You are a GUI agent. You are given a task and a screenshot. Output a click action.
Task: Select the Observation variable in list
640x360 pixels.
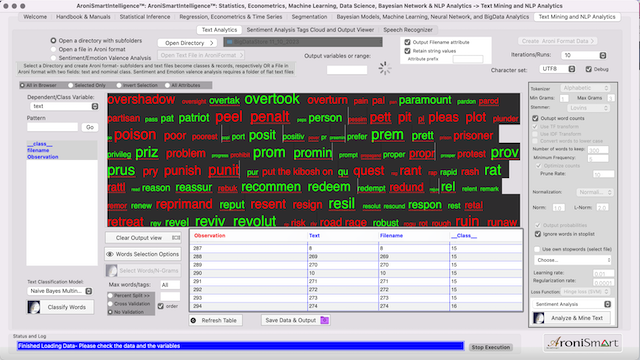click(x=43, y=157)
